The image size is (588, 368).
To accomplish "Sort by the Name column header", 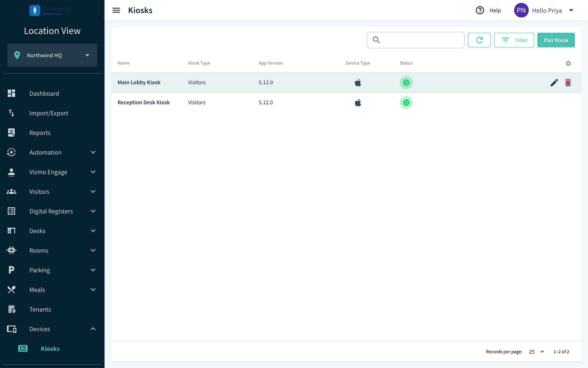I will click(123, 63).
